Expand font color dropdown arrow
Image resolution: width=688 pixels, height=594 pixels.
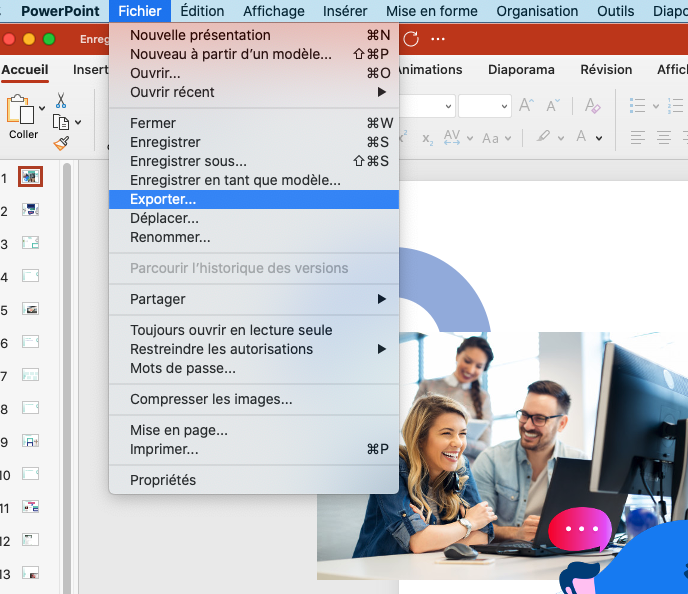tap(598, 138)
